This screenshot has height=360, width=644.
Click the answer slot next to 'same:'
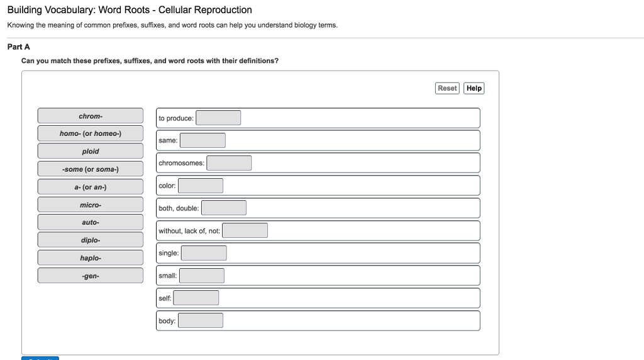click(x=203, y=140)
